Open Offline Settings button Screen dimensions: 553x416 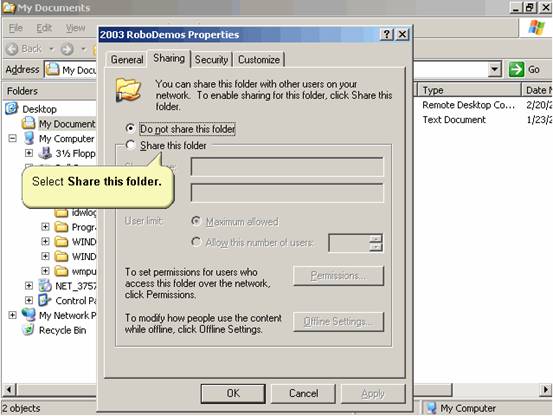(338, 322)
